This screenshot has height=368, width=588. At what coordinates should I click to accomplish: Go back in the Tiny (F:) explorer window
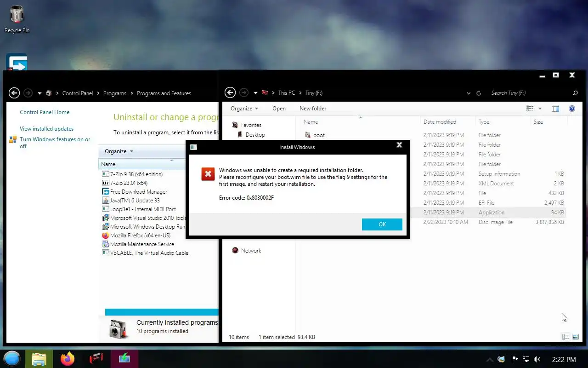pyautogui.click(x=230, y=93)
